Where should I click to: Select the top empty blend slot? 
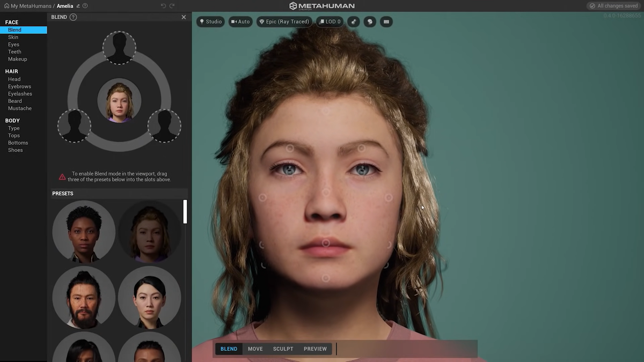[x=119, y=48]
